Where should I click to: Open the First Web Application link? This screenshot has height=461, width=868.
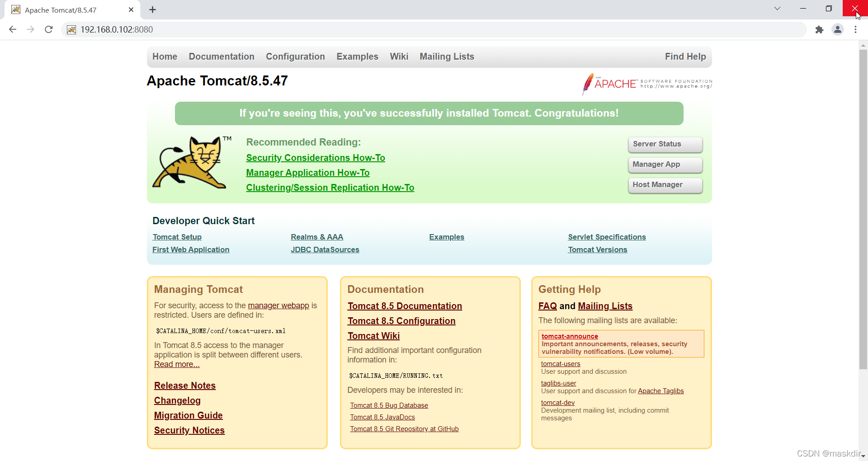(191, 249)
